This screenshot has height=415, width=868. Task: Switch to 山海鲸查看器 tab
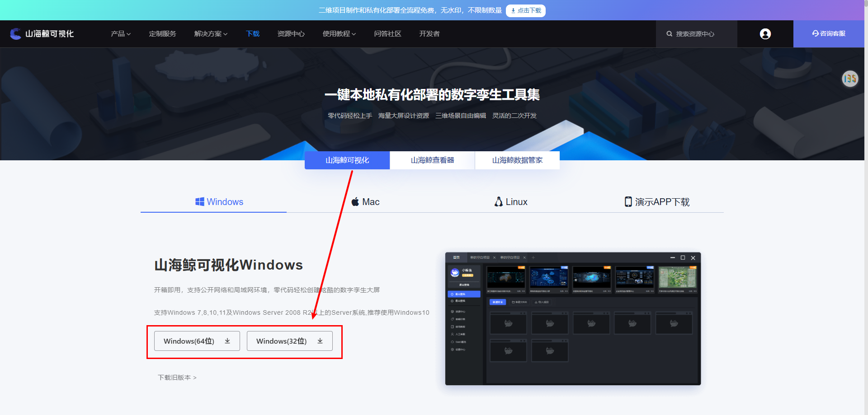(x=432, y=160)
